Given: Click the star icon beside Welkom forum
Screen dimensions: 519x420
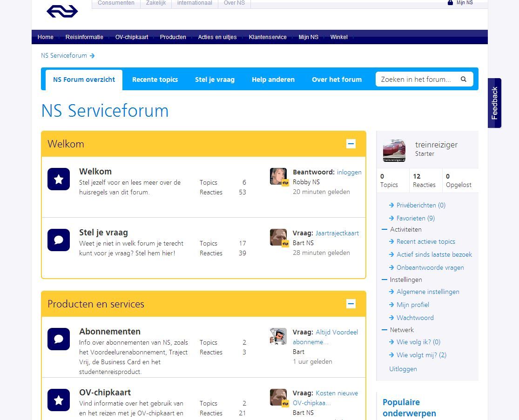Looking at the screenshot, I should pyautogui.click(x=59, y=179).
